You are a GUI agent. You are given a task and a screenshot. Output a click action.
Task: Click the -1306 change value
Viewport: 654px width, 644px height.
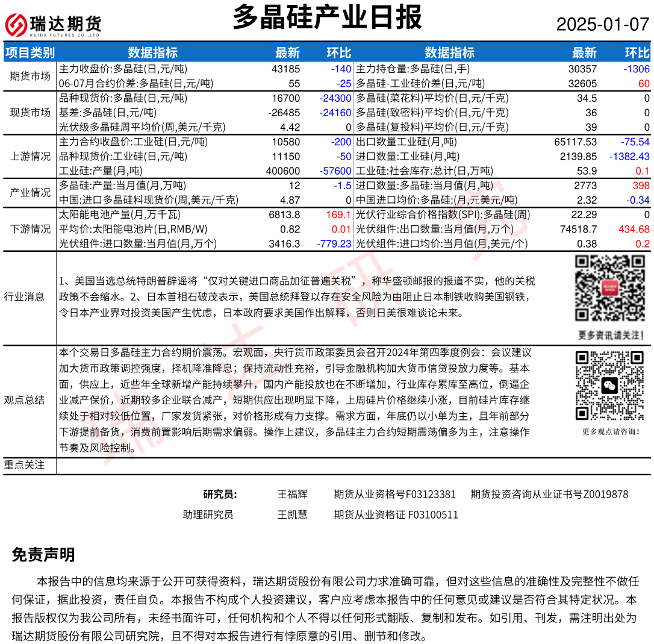(637, 69)
